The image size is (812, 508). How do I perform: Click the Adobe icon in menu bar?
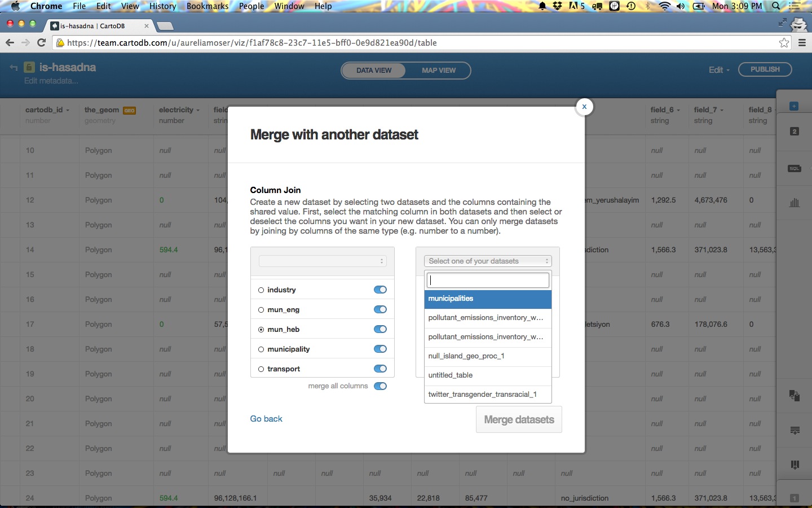[576, 6]
